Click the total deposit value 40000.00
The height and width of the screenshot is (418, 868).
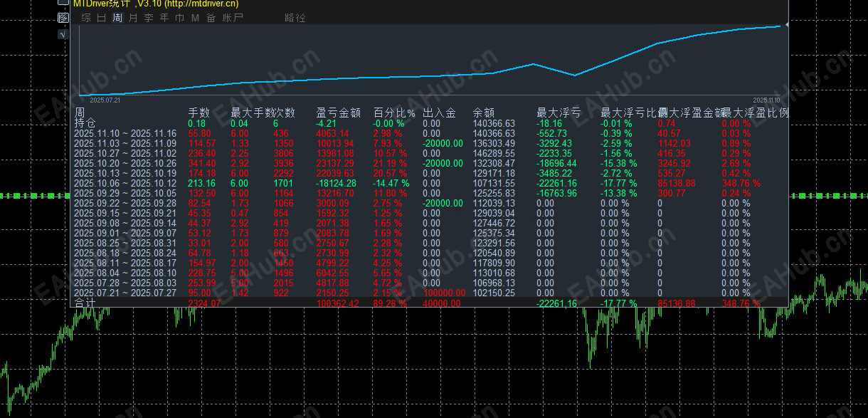coord(442,303)
